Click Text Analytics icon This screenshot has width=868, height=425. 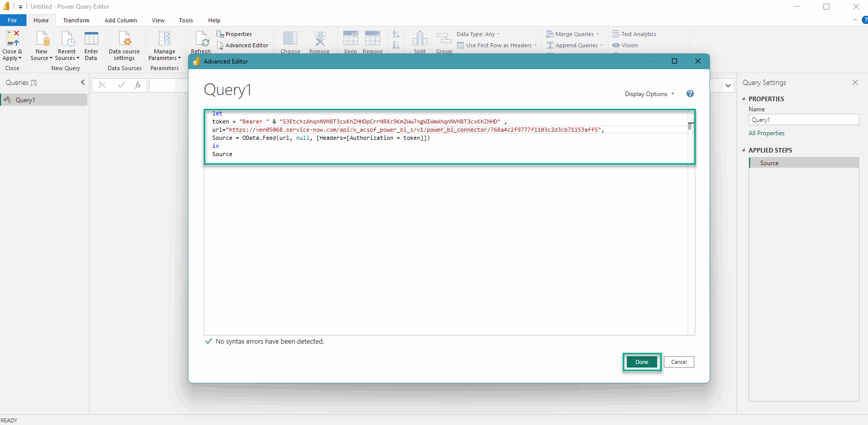pyautogui.click(x=616, y=34)
